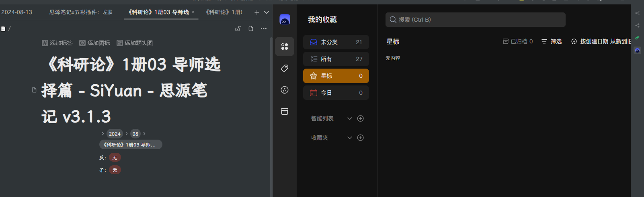Screen dimensions: 644x197
Task: Click the document title 《科研论》1册03 导师选择篇
Action: point(131,91)
